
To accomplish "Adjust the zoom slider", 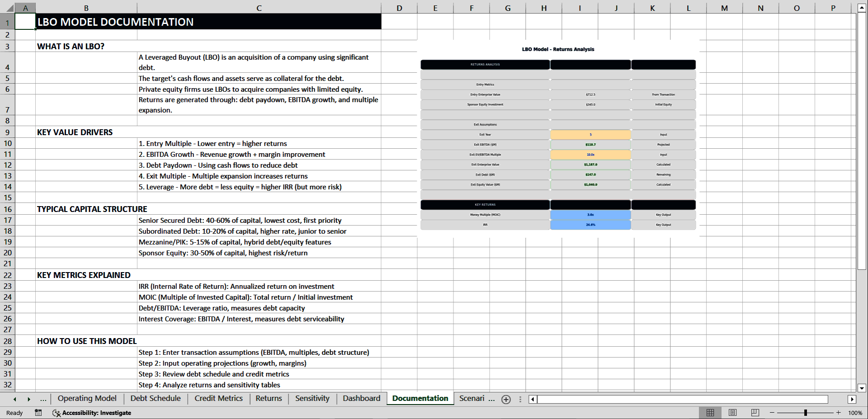I will tap(805, 413).
